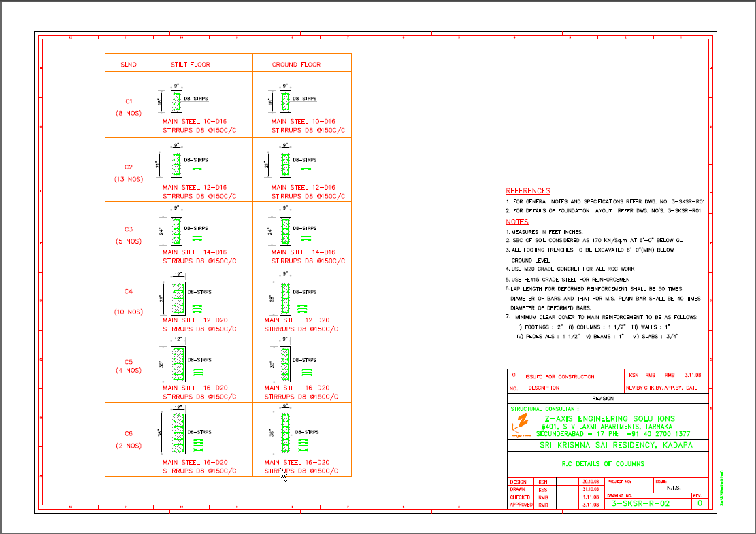Select MAIN STEEL 14-D16 in C3 stilt floor cell

pyautogui.click(x=195, y=252)
